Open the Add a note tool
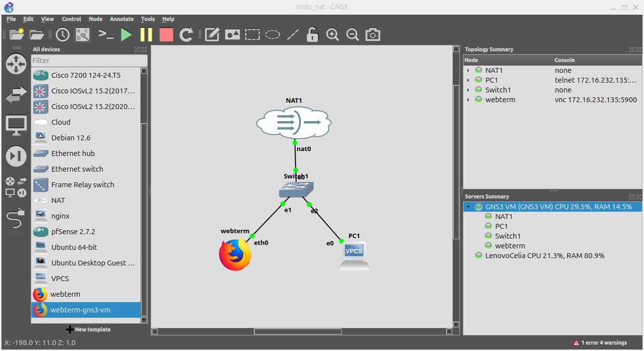The height and width of the screenshot is (351, 644). point(212,34)
